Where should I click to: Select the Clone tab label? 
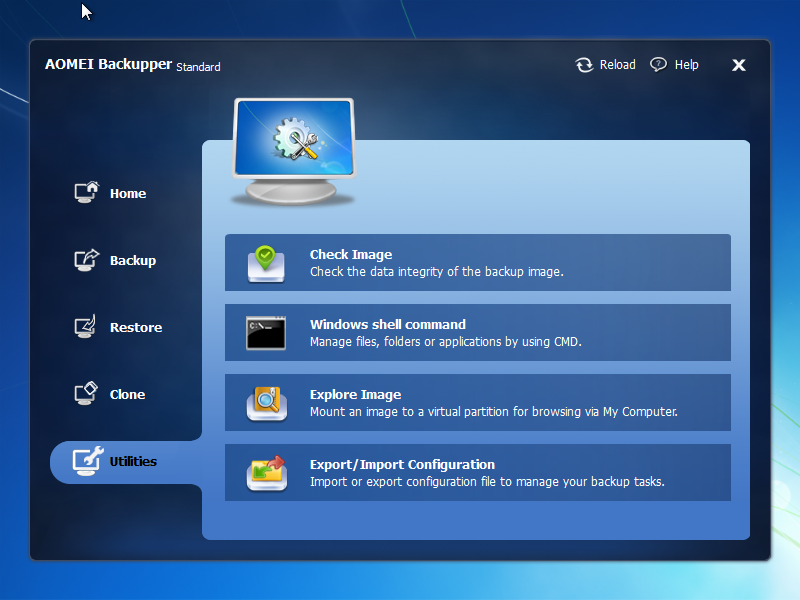[127, 395]
